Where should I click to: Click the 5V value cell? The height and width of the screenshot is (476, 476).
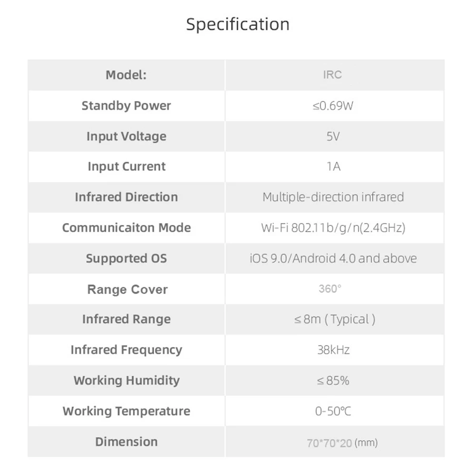pos(333,136)
